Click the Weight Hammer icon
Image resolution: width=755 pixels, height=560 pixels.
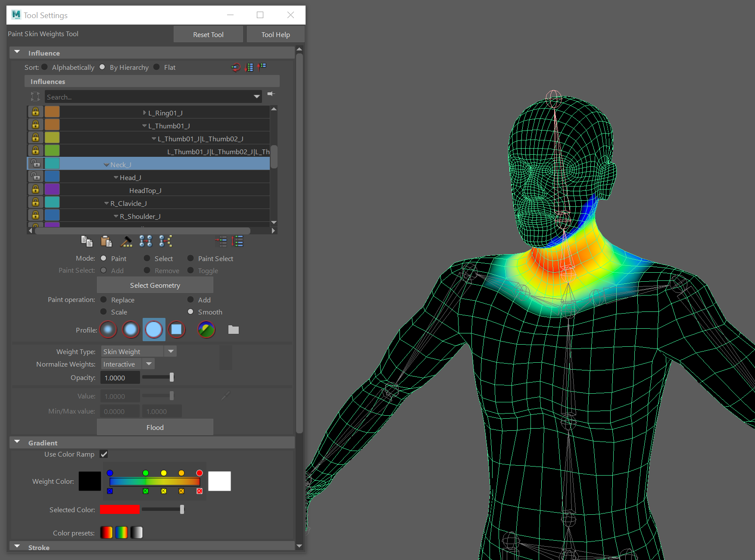click(x=126, y=241)
